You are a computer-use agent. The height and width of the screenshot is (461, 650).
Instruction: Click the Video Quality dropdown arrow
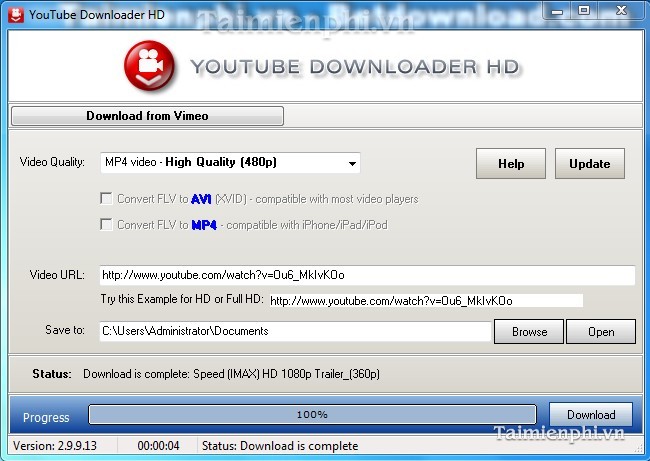pyautogui.click(x=352, y=163)
